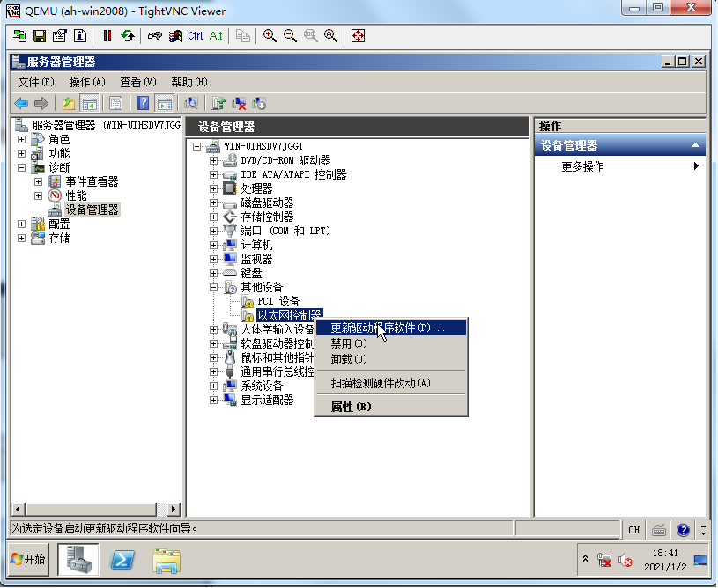Click the refresh screen icon in VNC toolbar
Screen dimensions: 718x588
(128, 36)
